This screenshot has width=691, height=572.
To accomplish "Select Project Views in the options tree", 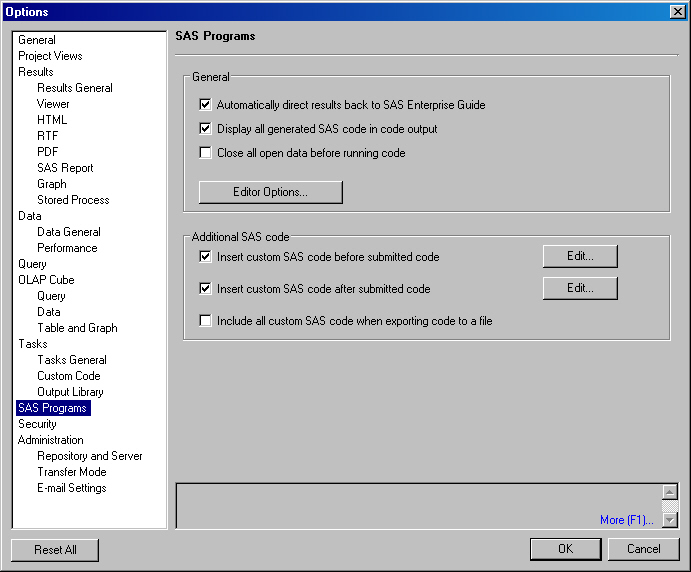I will point(50,56).
